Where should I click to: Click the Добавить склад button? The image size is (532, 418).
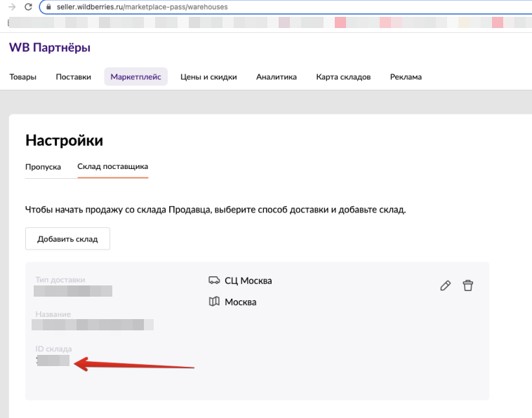tap(67, 238)
